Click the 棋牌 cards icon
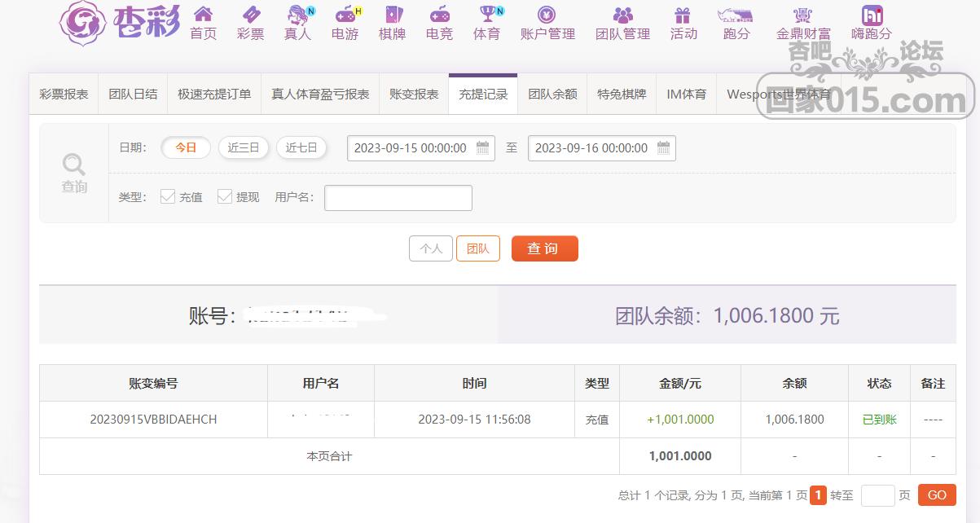Viewport: 980px width, 523px height. [393, 15]
